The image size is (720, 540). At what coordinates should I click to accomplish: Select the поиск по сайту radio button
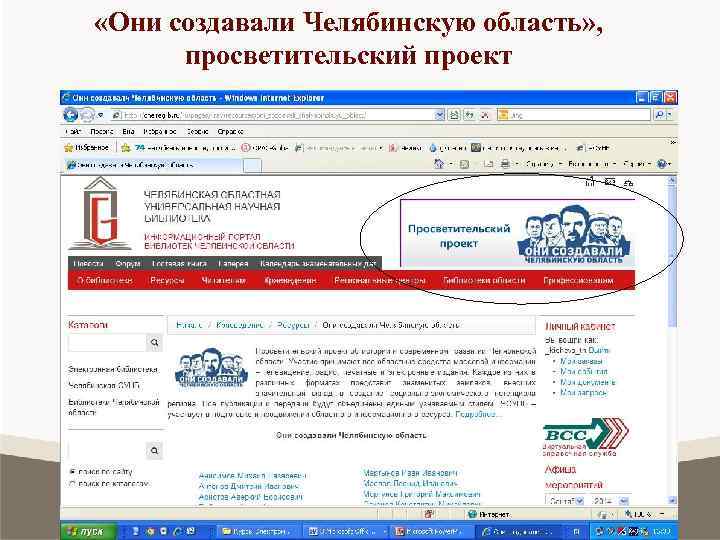[72, 472]
